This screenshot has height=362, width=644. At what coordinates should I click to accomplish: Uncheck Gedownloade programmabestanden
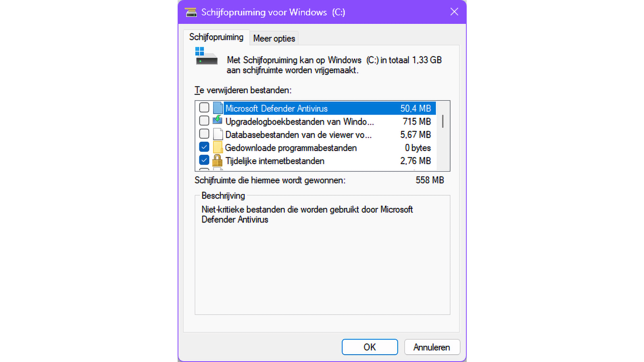pos(204,147)
